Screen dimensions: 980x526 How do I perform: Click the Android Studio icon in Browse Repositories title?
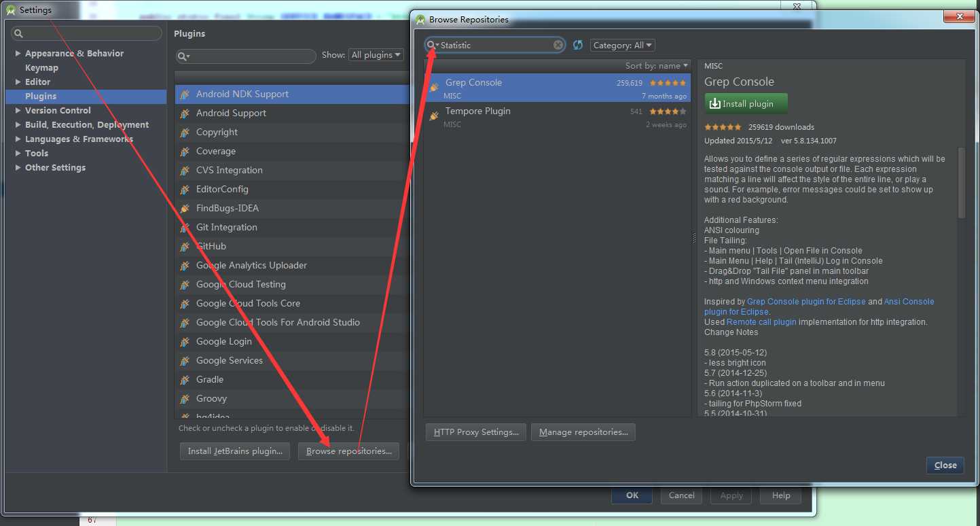pos(420,20)
